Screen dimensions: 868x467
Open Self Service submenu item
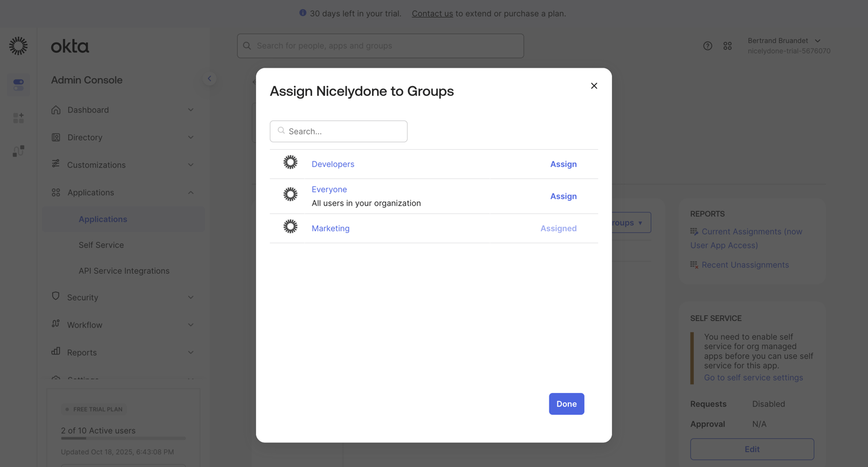point(101,245)
